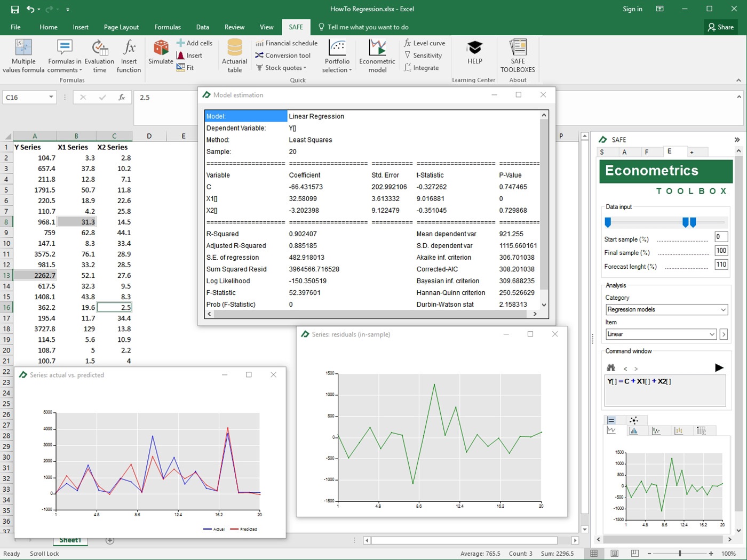This screenshot has width=747, height=560.
Task: Collapse the SAFE task pane with chevrons
Action: [737, 140]
